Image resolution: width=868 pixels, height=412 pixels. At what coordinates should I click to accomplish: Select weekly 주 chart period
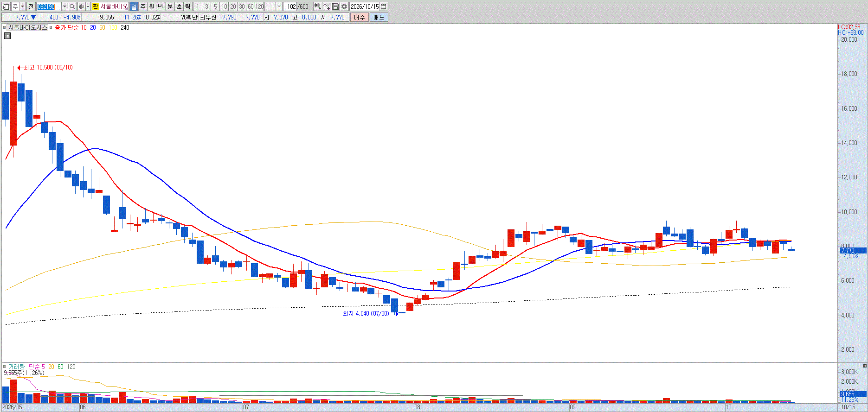tap(142, 6)
